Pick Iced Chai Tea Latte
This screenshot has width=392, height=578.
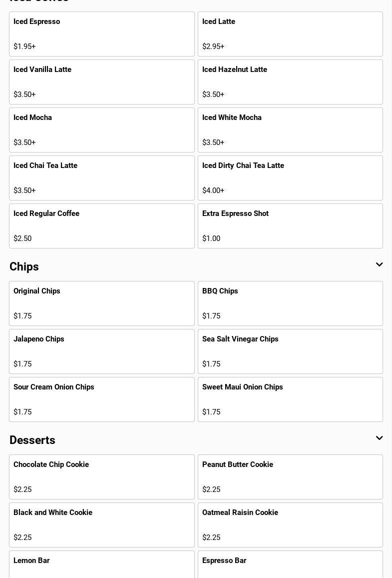[x=102, y=178]
